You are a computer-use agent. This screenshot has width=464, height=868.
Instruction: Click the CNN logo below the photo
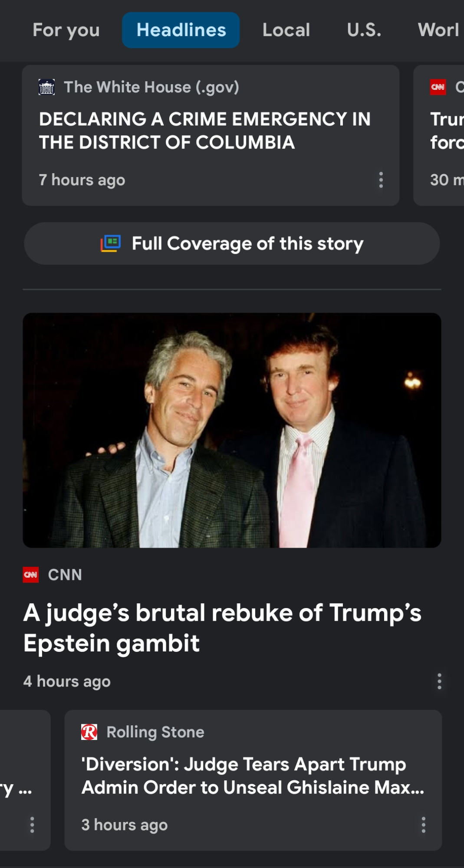coord(31,575)
